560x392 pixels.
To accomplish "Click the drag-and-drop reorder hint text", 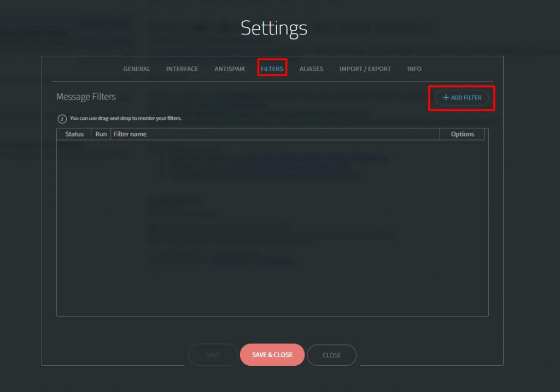I will tap(125, 118).
